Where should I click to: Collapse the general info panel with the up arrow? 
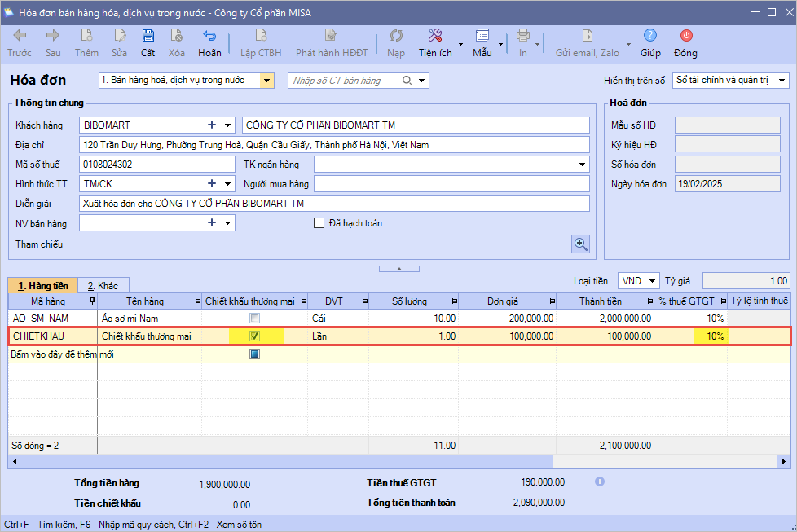coord(399,269)
